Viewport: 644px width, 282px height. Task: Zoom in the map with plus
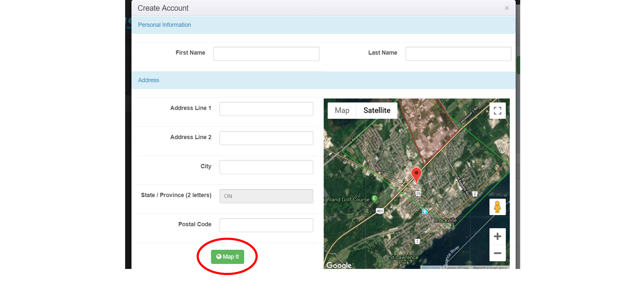coord(497,236)
